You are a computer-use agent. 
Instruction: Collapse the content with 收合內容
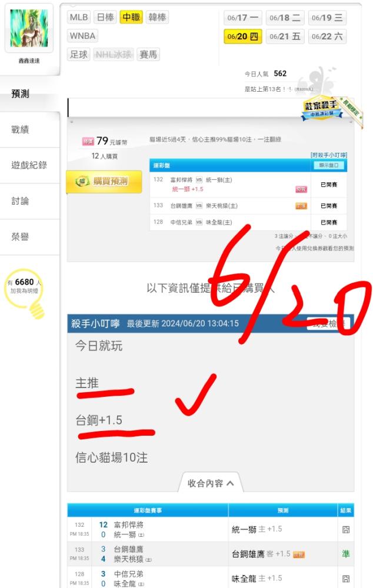click(211, 483)
